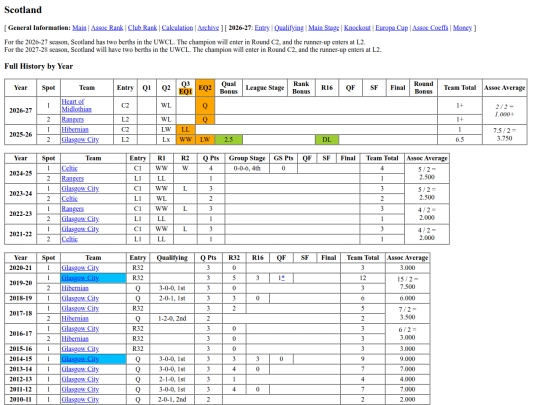Viewport: 540px width, 405px height.
Task: Open Glasgow City link in 2023-24 row
Action: pyautogui.click(x=80, y=188)
